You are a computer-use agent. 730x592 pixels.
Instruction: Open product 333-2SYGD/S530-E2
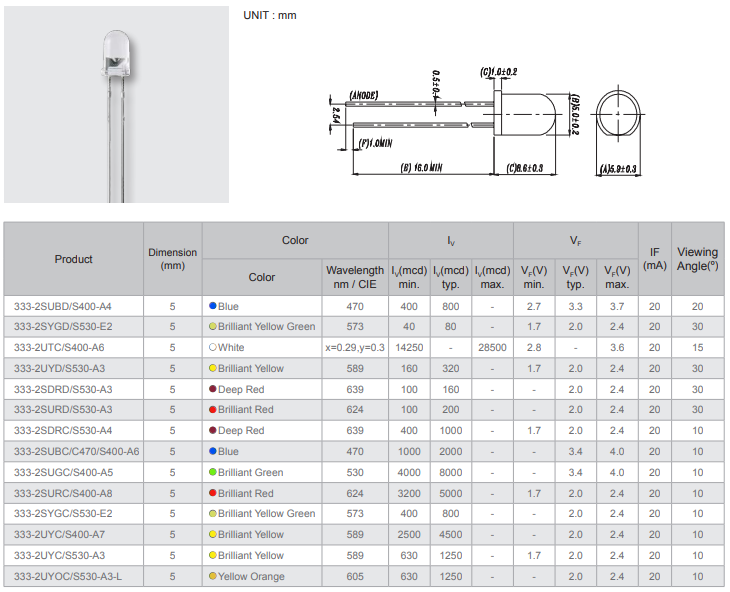point(63,327)
